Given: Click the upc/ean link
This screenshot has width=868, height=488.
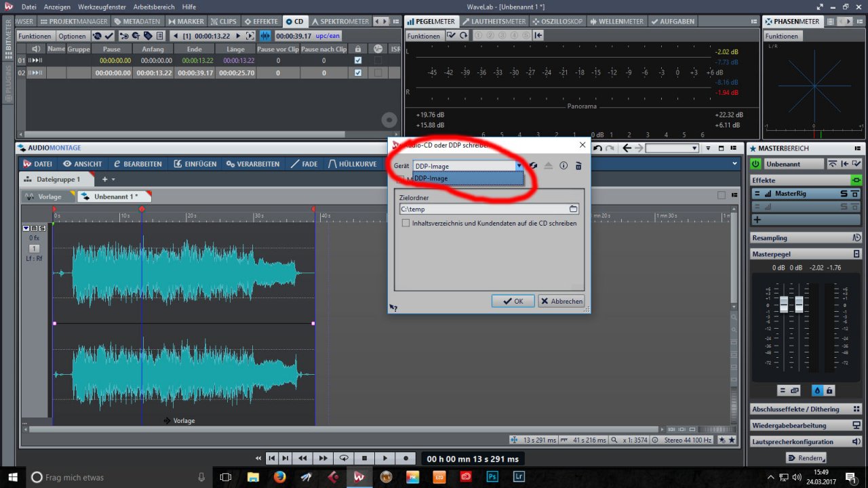Looking at the screenshot, I should 328,36.
